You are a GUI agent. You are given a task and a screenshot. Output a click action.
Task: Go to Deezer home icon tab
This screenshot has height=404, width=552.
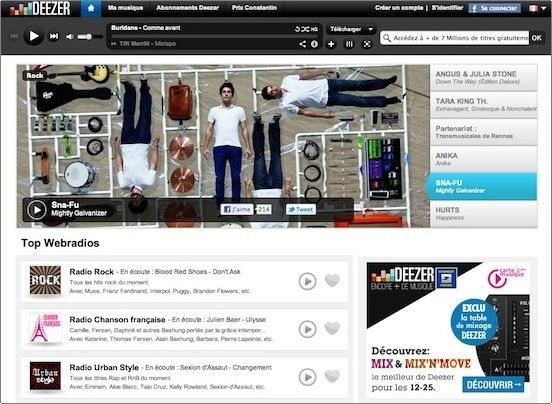coord(91,8)
